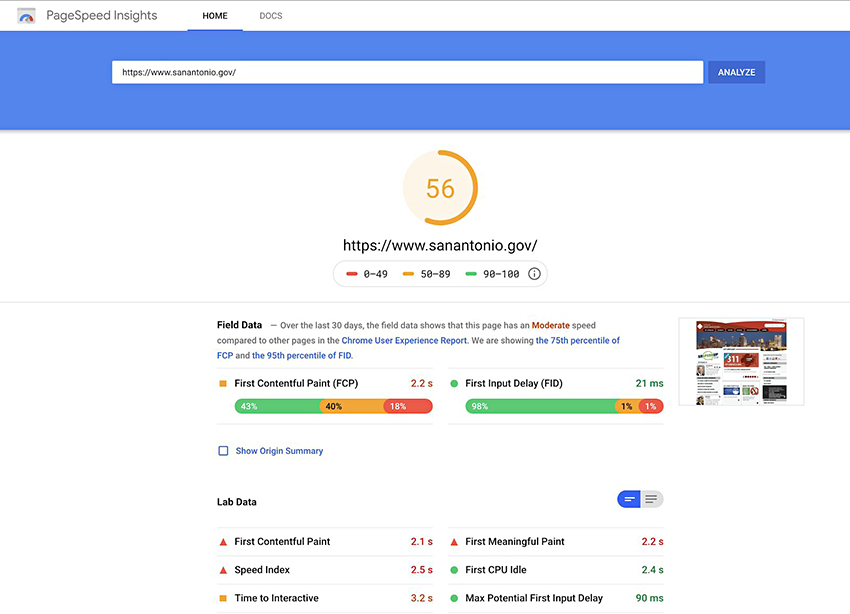
Task: Click the First Contentful Paint (FCP) label
Action: point(297,384)
